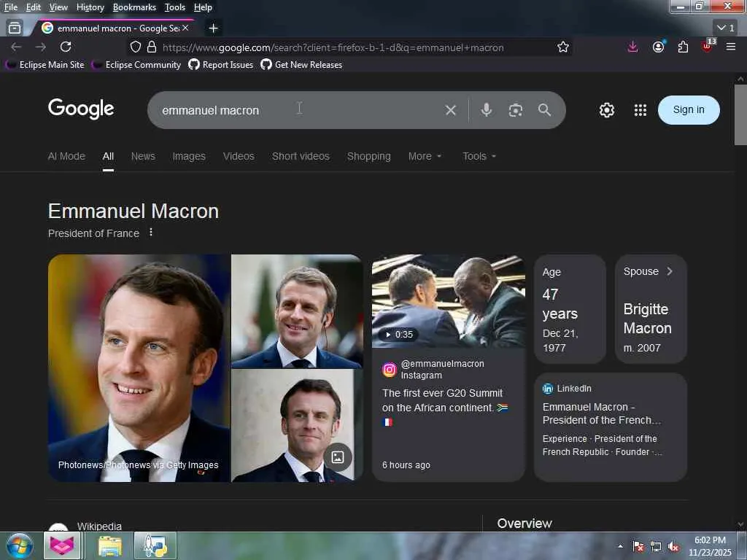This screenshot has width=747, height=560.
Task: Switch to AI Mode tab
Action: [x=66, y=156]
